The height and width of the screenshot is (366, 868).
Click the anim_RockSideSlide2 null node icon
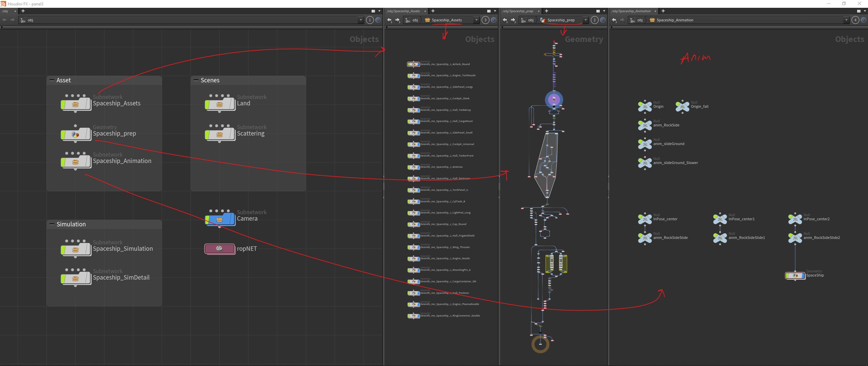click(x=795, y=238)
